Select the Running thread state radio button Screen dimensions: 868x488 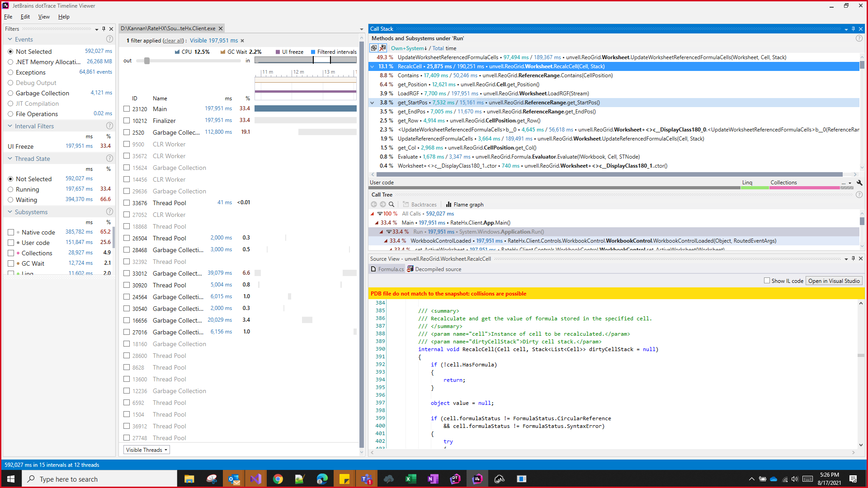pyautogui.click(x=11, y=189)
